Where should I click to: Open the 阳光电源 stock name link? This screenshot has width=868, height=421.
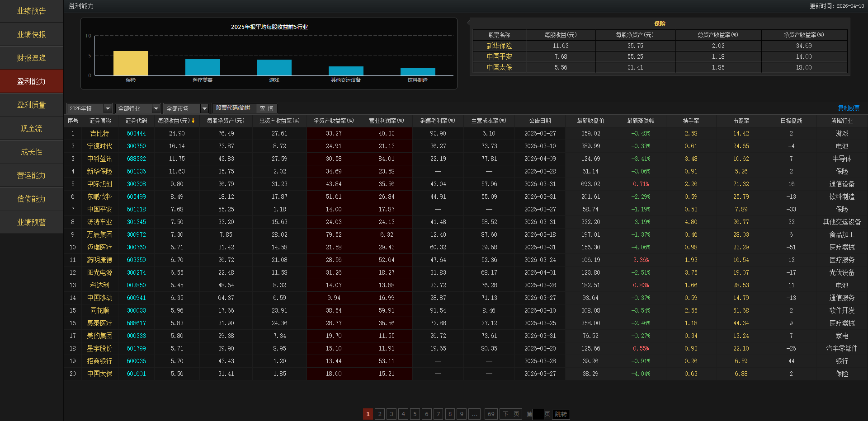(x=99, y=273)
